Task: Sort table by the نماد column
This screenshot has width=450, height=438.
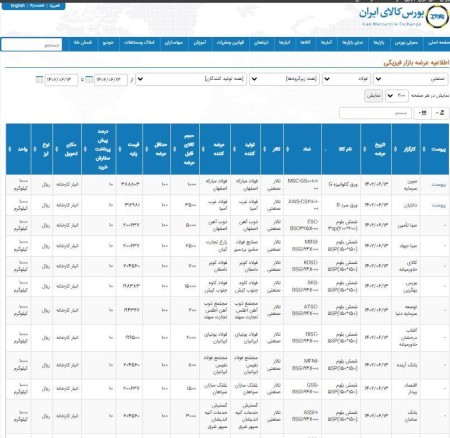Action: (x=303, y=149)
